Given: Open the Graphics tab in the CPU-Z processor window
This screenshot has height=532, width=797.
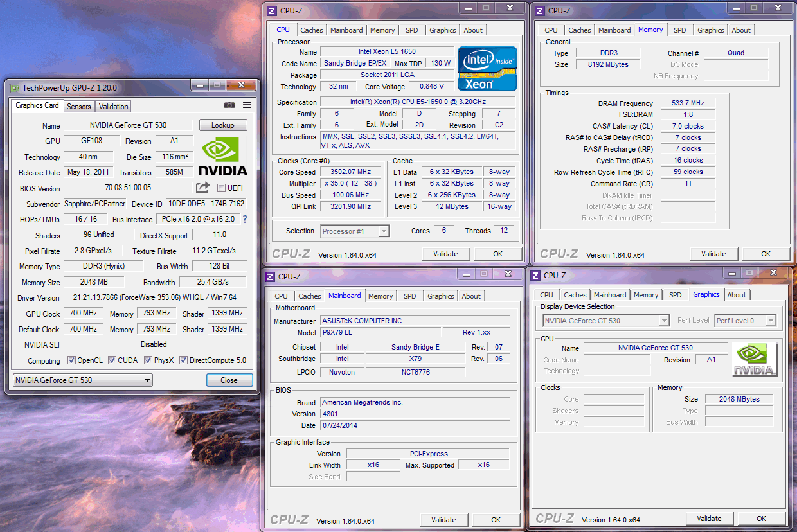Looking at the screenshot, I should (x=443, y=30).
